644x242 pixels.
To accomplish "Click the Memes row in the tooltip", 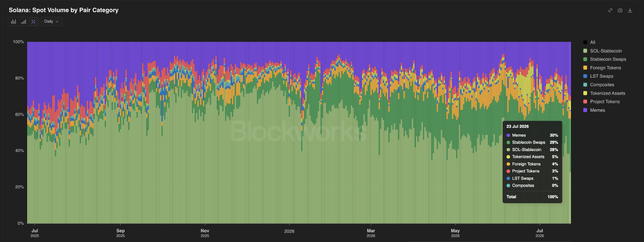I will click(x=532, y=135).
